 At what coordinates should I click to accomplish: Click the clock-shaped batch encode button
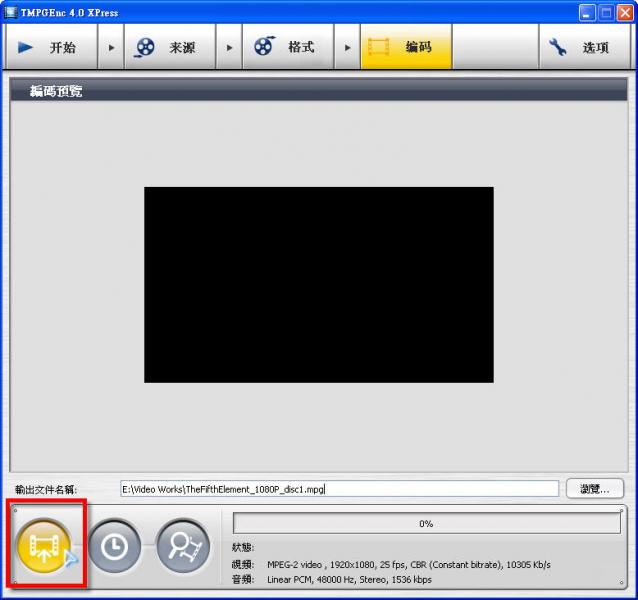[114, 546]
